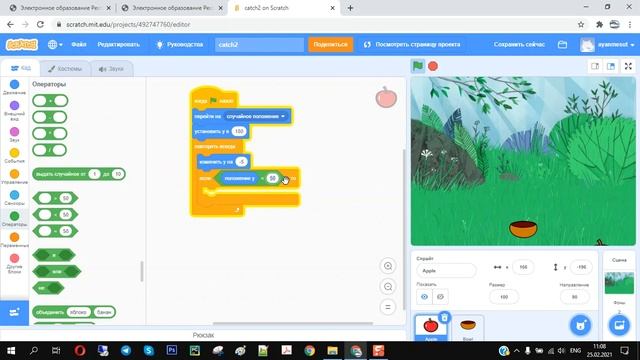Image resolution: width=640 pixels, height=360 pixels.
Task: Zoom in the code workspace
Action: click(388, 266)
